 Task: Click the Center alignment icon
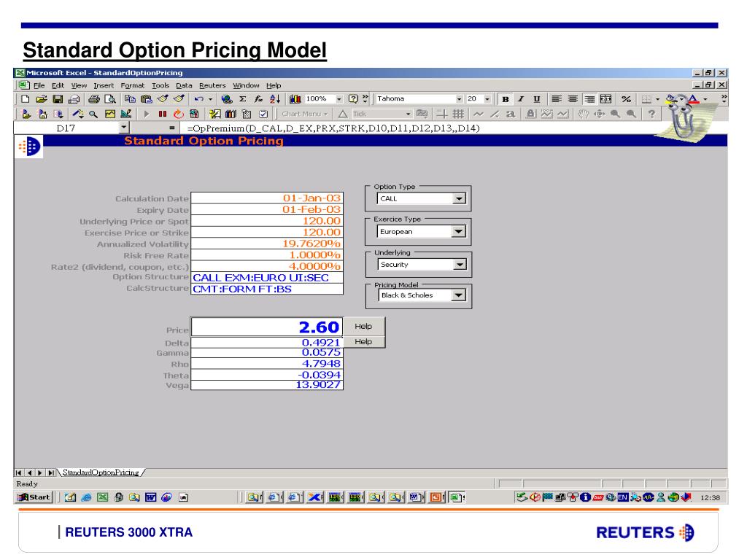tap(573, 98)
